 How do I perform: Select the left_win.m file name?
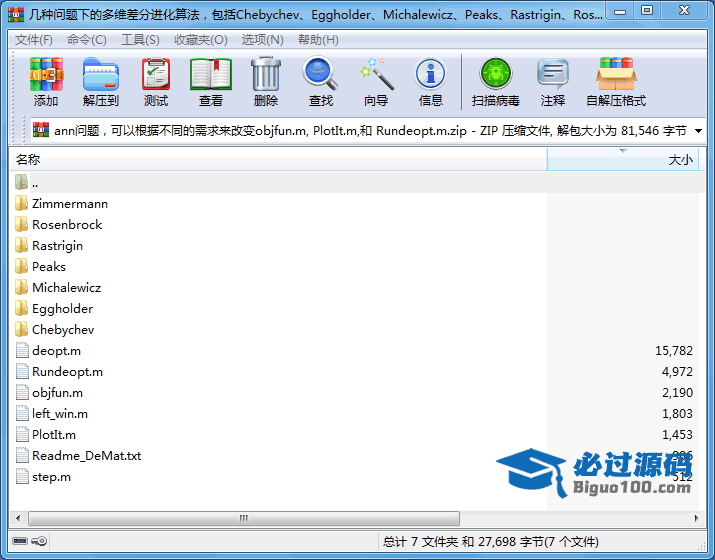[x=60, y=414]
